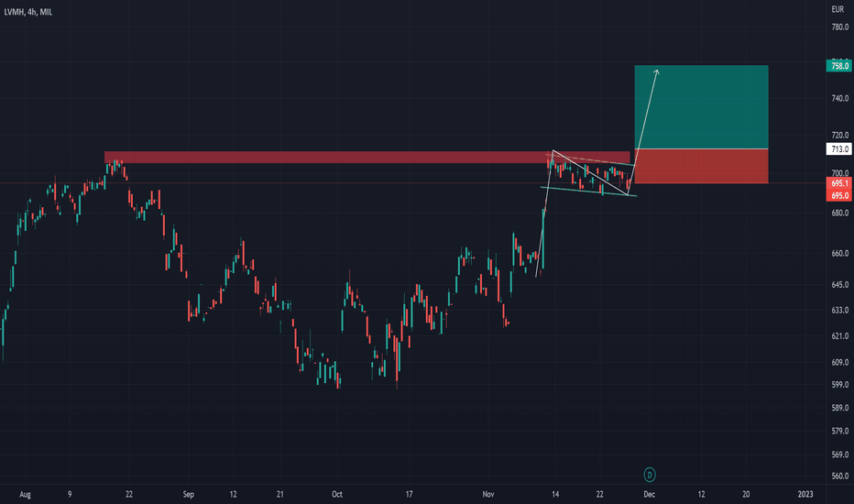854x504 pixels.
Task: Click the 740.0 price axis label
Action: tap(840, 98)
